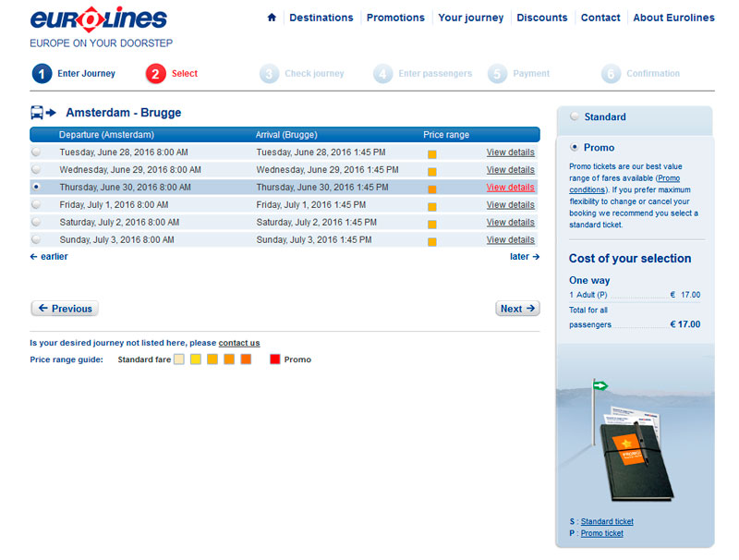Click the € 17.00 total amount
739x560 pixels.
685,324
